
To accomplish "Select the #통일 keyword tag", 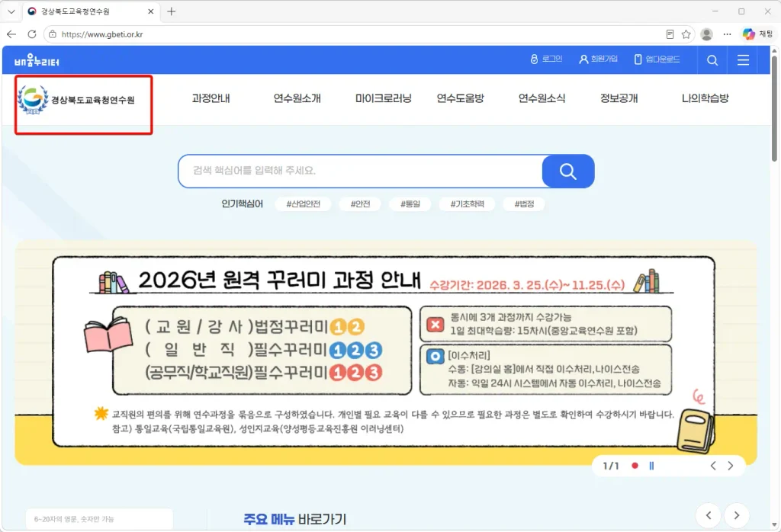I will tap(410, 204).
